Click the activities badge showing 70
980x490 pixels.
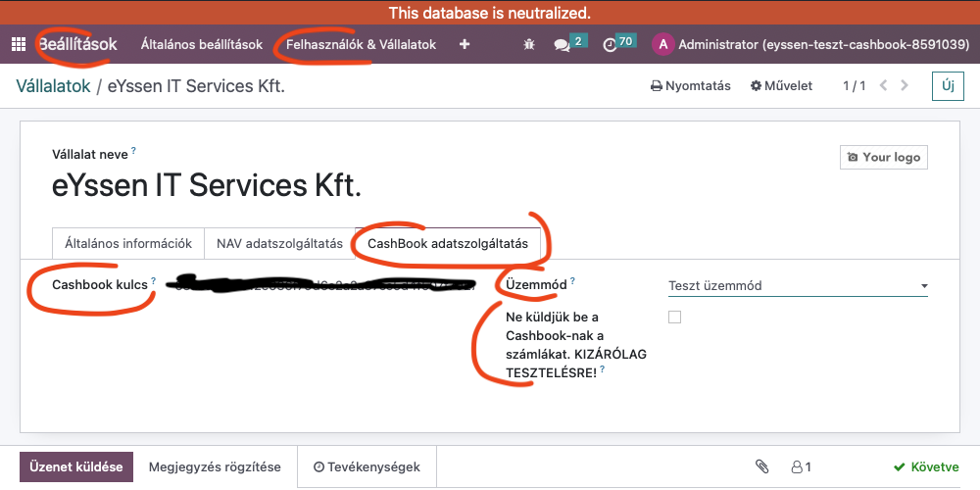pyautogui.click(x=625, y=41)
